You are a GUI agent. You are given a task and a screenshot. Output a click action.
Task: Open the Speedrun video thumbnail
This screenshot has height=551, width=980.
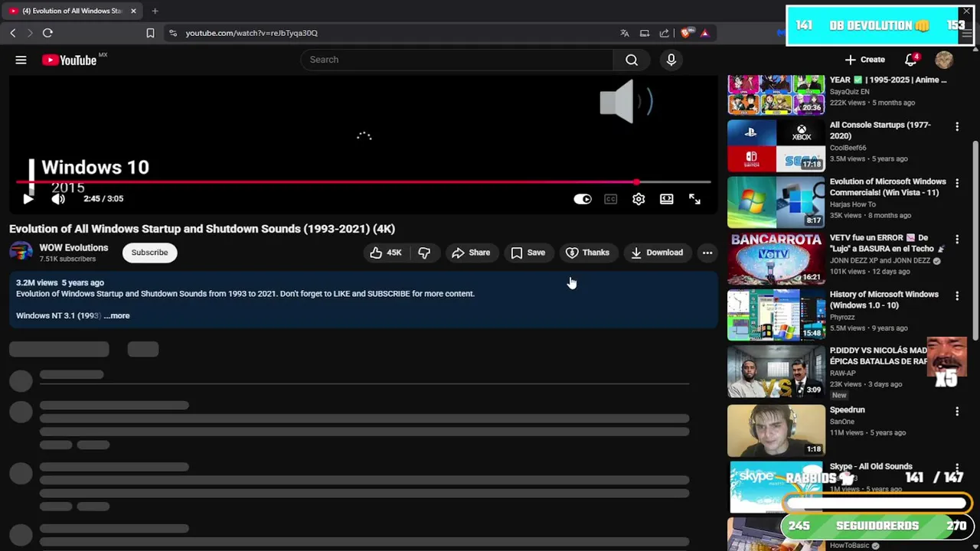[776, 430]
